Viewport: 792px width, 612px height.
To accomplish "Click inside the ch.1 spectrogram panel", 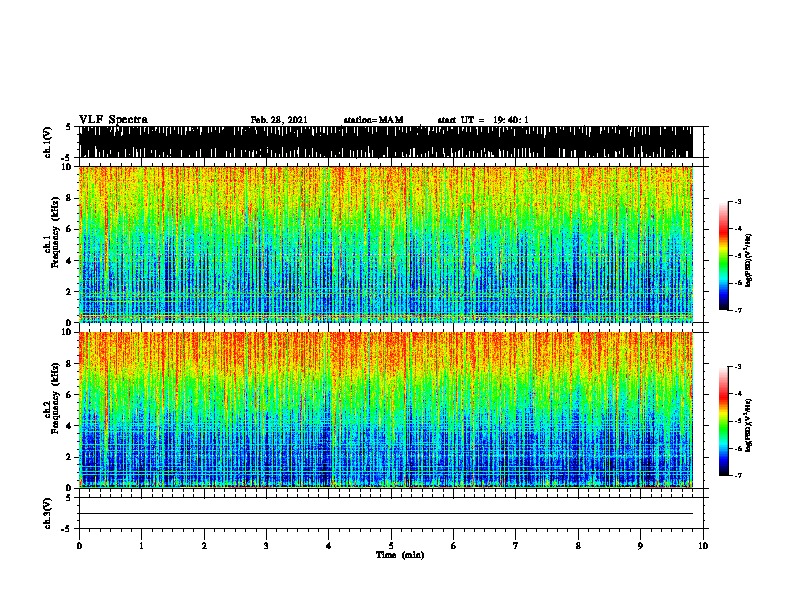I will point(386,244).
